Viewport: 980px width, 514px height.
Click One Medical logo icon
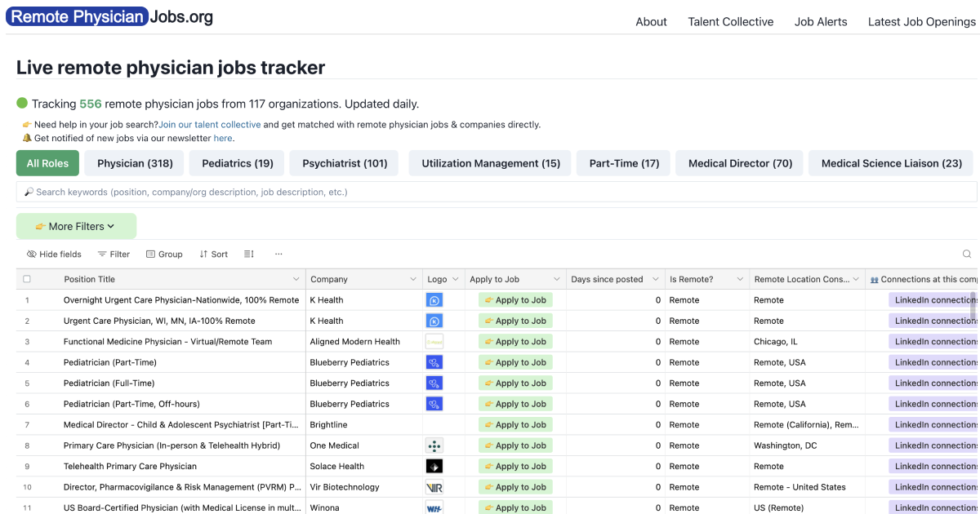pyautogui.click(x=434, y=445)
